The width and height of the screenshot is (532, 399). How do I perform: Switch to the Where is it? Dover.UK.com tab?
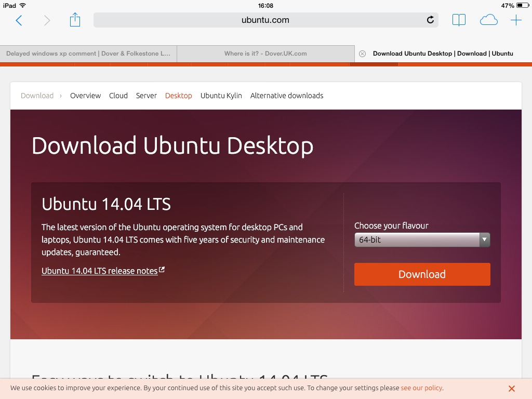point(265,54)
